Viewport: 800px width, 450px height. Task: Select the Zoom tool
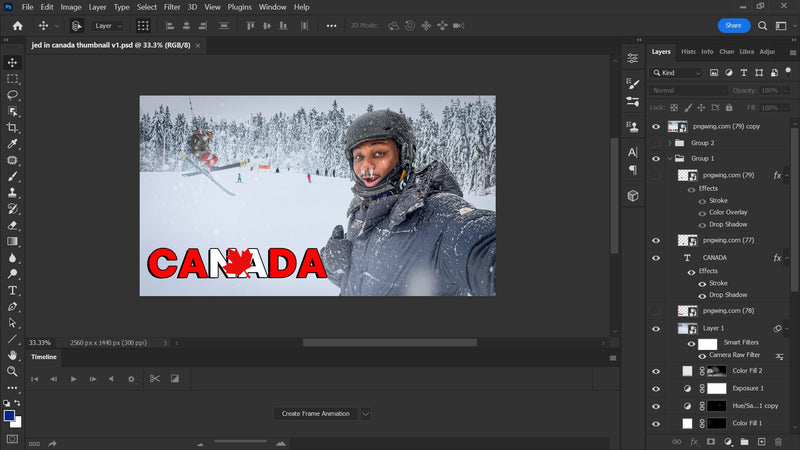pos(13,371)
